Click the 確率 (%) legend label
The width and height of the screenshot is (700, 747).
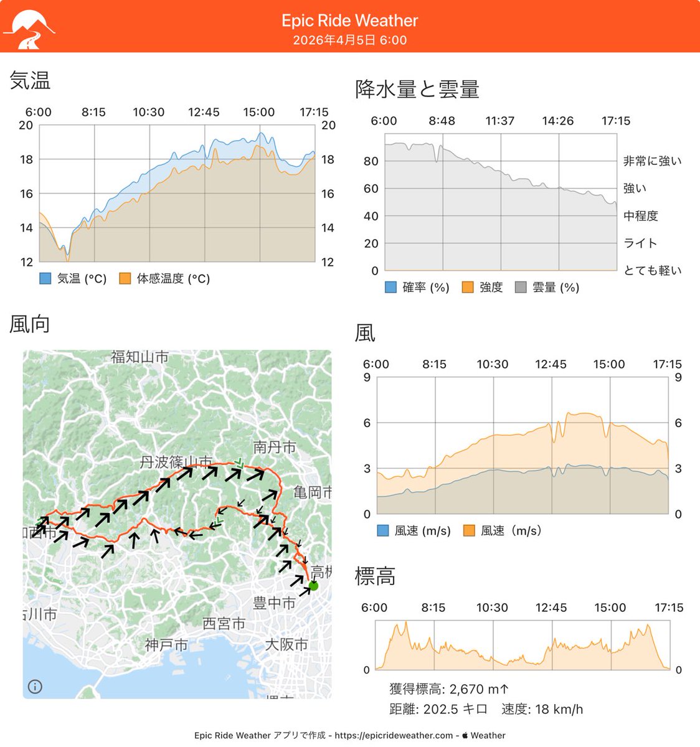point(426,288)
